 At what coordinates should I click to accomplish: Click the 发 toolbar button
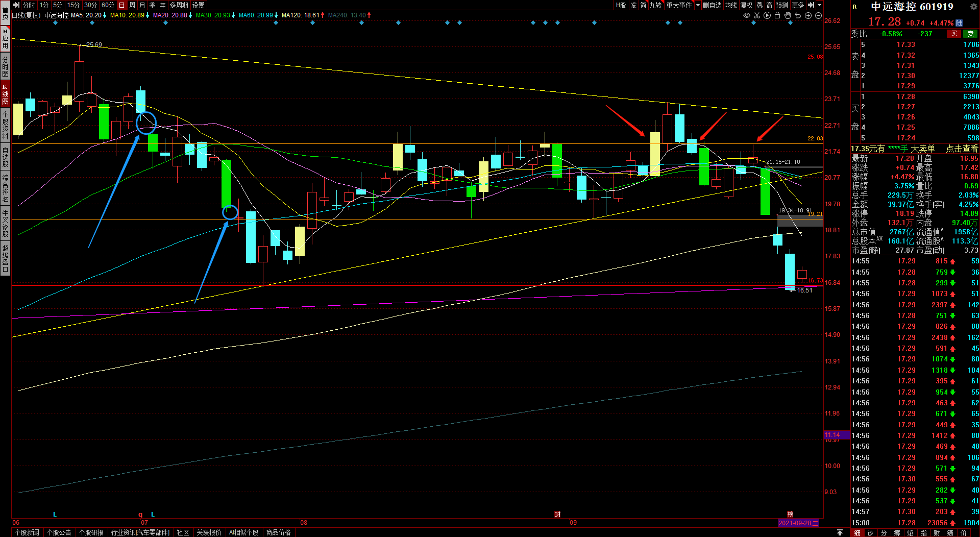tap(633, 5)
